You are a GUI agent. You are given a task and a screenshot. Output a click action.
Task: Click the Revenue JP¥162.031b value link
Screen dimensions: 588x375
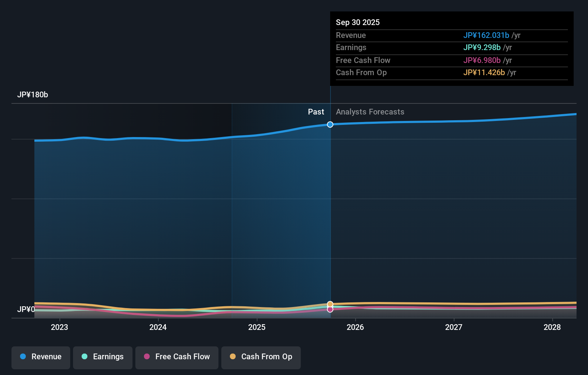tap(487, 35)
